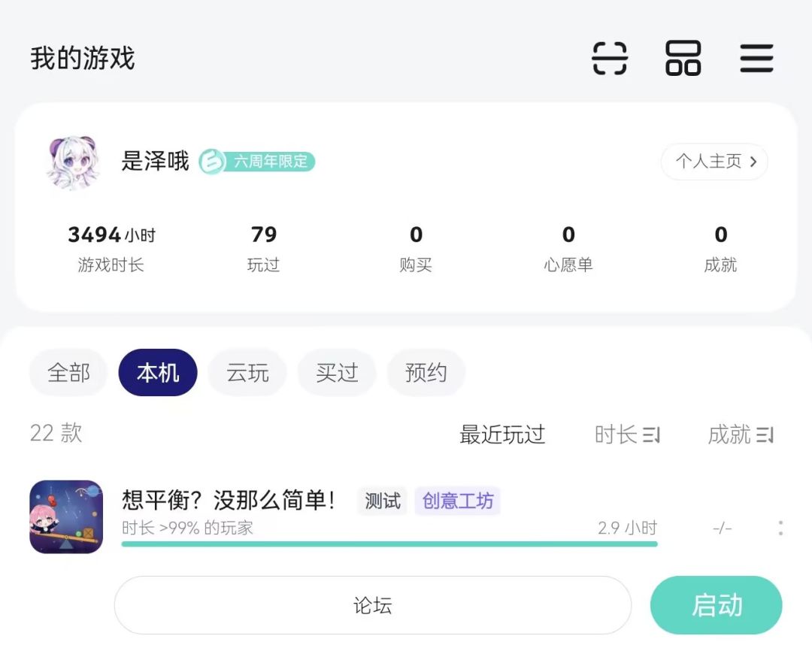Open game title 想平衡？没那么简单！
The image size is (812, 645).
tap(229, 500)
